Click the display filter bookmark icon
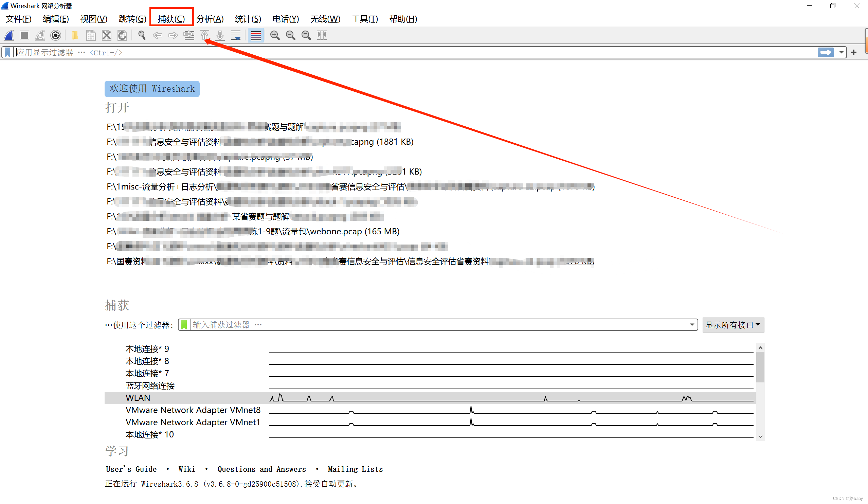The height and width of the screenshot is (504, 868). point(7,52)
